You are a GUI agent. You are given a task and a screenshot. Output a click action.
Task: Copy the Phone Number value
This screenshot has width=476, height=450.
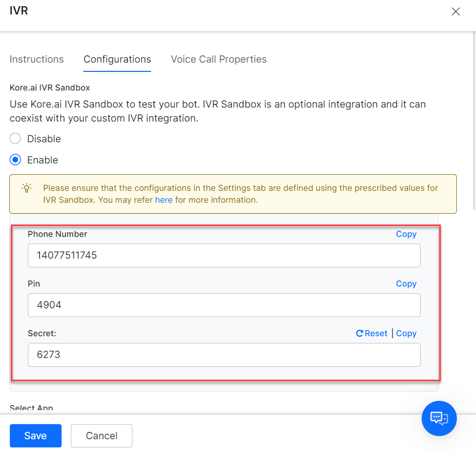click(x=406, y=234)
